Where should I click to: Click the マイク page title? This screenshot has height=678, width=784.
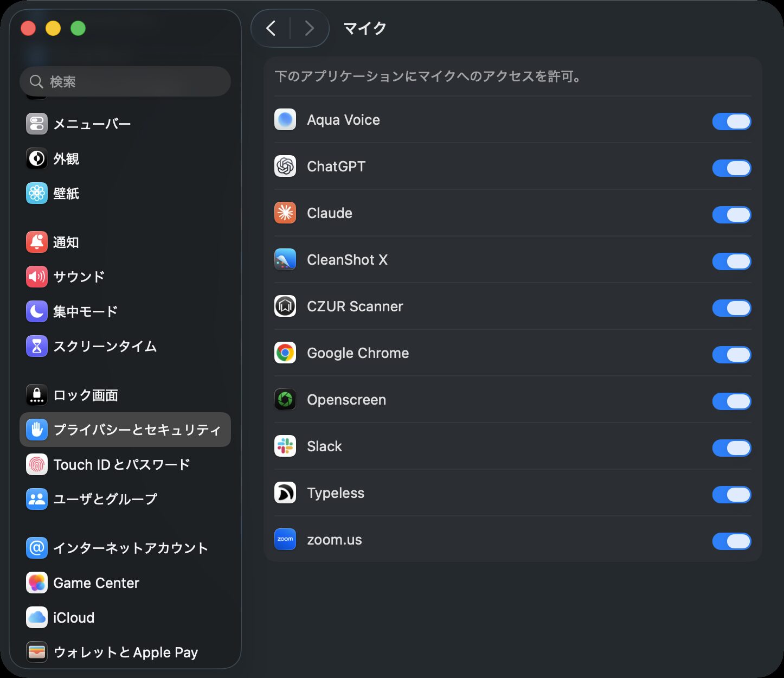pyautogui.click(x=365, y=28)
